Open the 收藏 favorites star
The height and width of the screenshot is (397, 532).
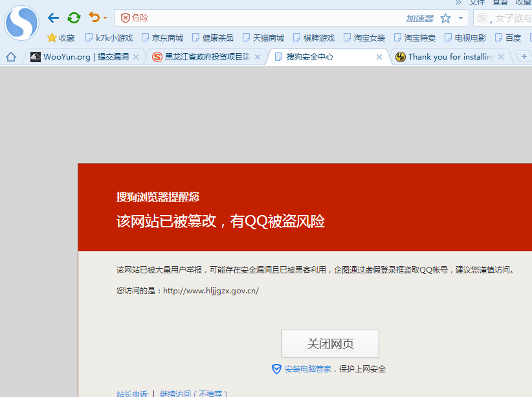coord(61,38)
